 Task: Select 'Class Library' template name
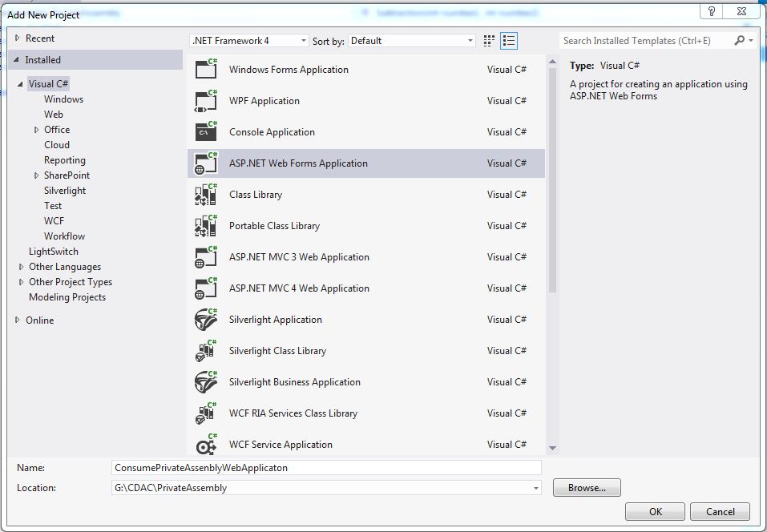(x=256, y=195)
